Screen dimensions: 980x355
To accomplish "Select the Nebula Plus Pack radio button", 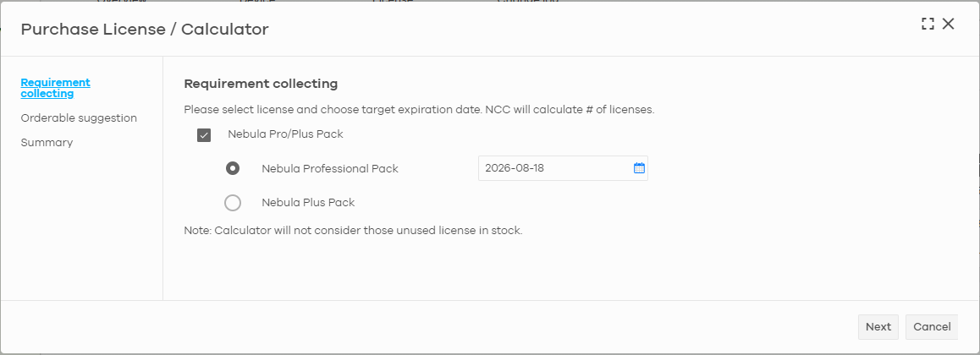I will pyautogui.click(x=233, y=203).
